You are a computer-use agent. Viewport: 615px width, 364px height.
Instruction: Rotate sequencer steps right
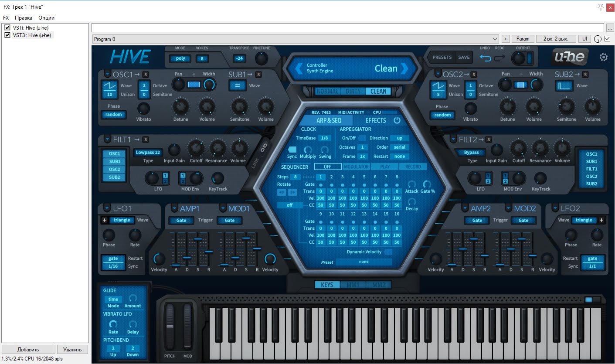click(x=292, y=192)
